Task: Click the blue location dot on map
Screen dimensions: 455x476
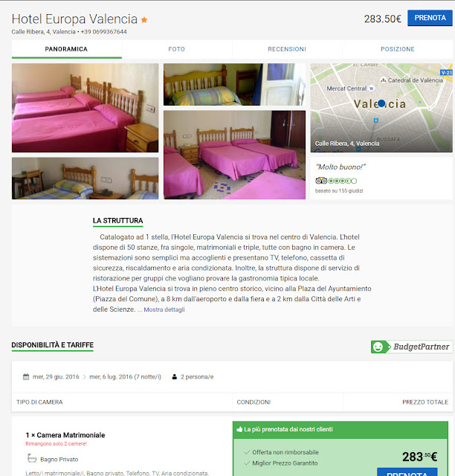Action: (x=381, y=103)
